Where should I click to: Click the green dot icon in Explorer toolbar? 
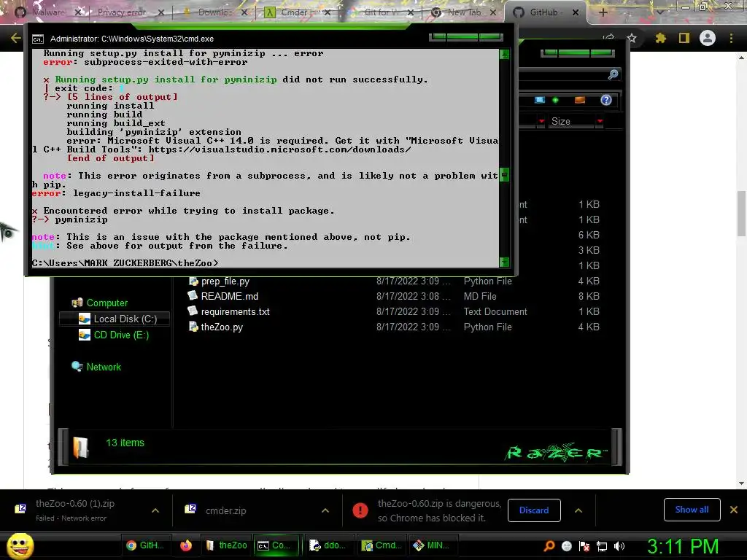(555, 100)
